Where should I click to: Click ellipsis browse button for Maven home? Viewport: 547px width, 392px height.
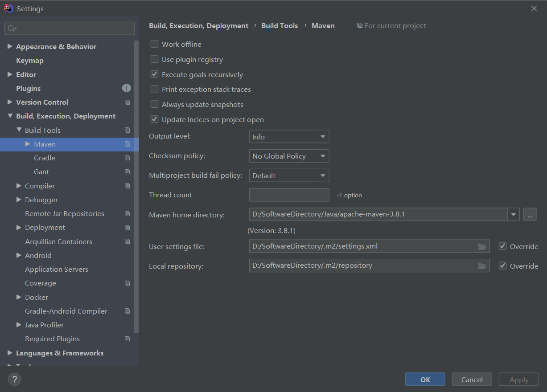(530, 214)
